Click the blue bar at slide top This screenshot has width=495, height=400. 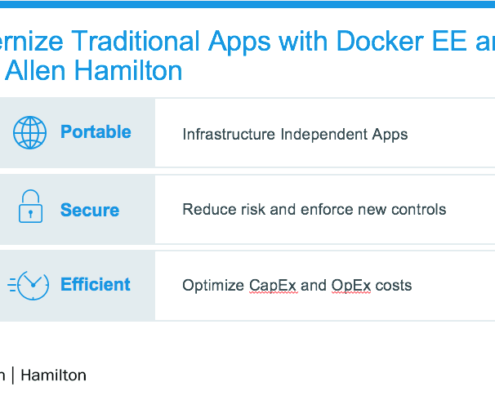(x=247, y=4)
